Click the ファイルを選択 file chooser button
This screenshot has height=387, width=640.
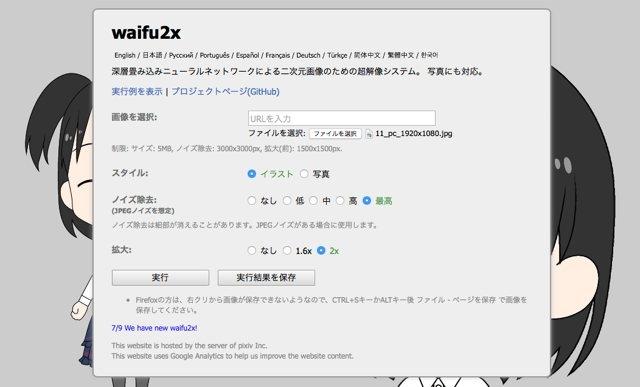click(335, 133)
